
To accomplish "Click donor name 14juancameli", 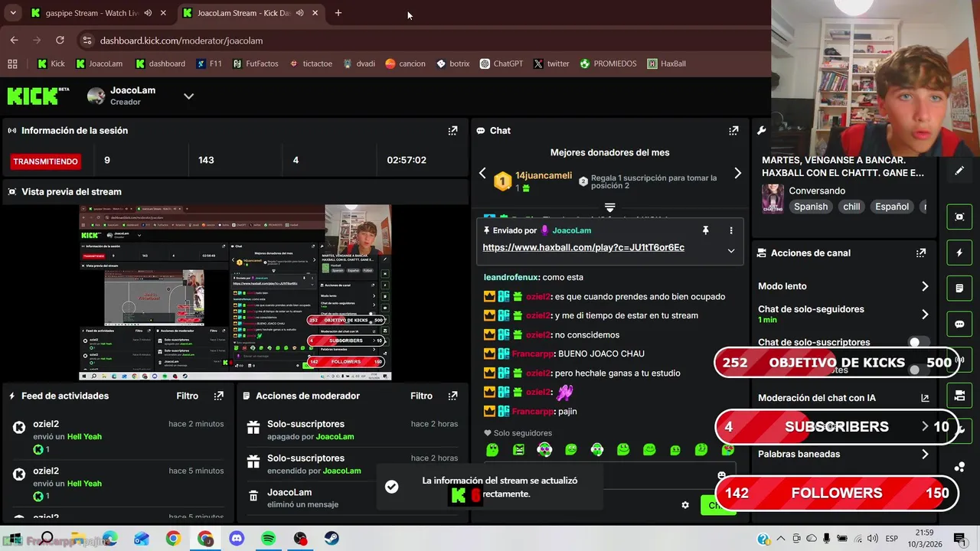I will coord(544,175).
